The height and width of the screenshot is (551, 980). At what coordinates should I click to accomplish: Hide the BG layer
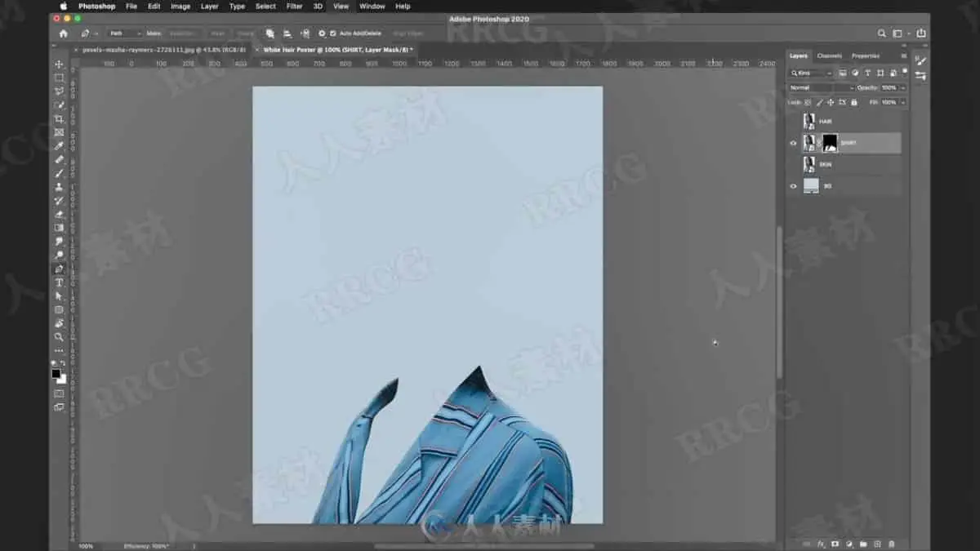793,186
